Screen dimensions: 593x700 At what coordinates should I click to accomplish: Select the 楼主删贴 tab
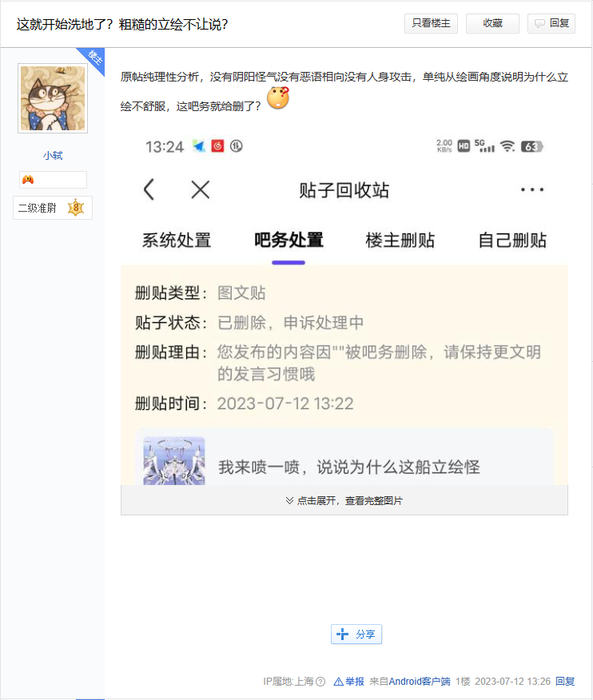coord(400,241)
